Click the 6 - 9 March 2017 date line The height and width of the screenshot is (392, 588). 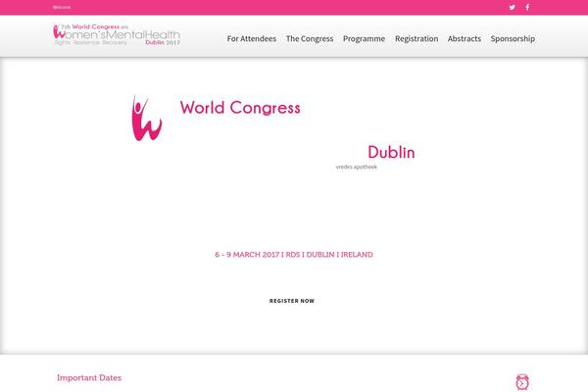(293, 255)
